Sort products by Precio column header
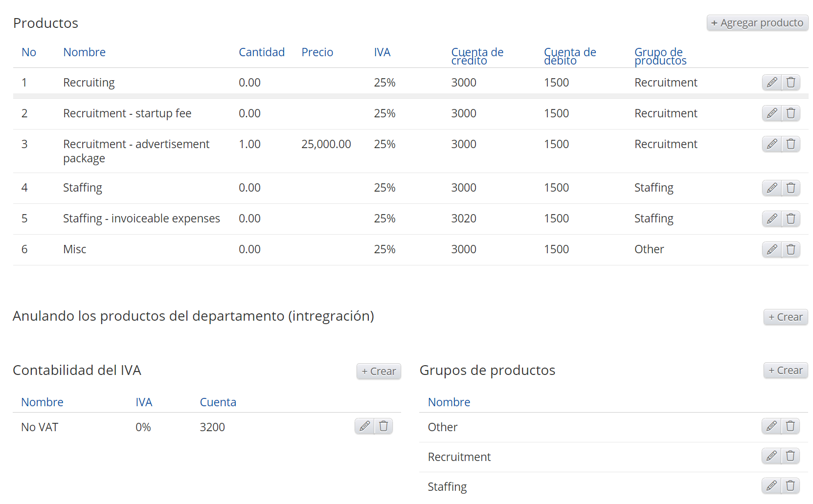This screenshot has width=813, height=504. (317, 52)
